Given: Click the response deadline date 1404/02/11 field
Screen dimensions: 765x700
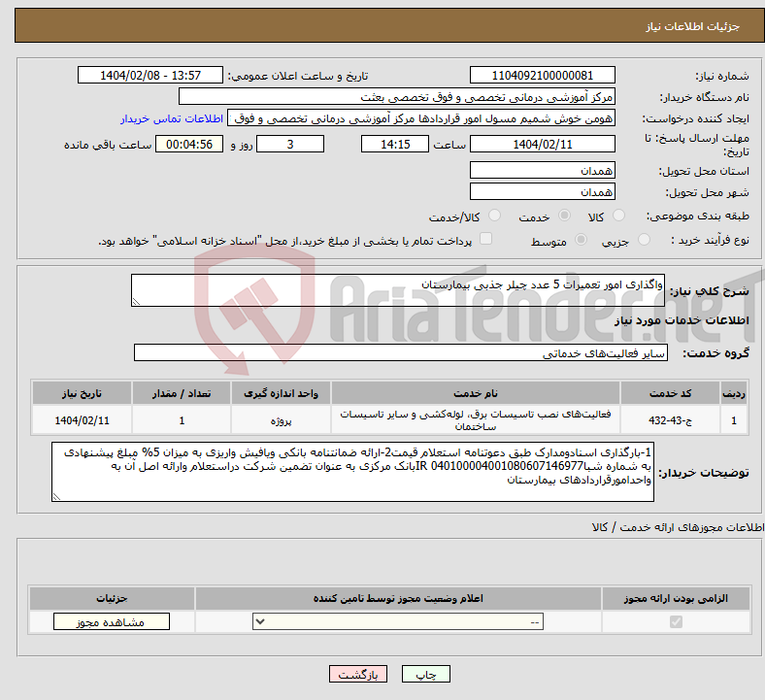Looking at the screenshot, I should point(542,144).
